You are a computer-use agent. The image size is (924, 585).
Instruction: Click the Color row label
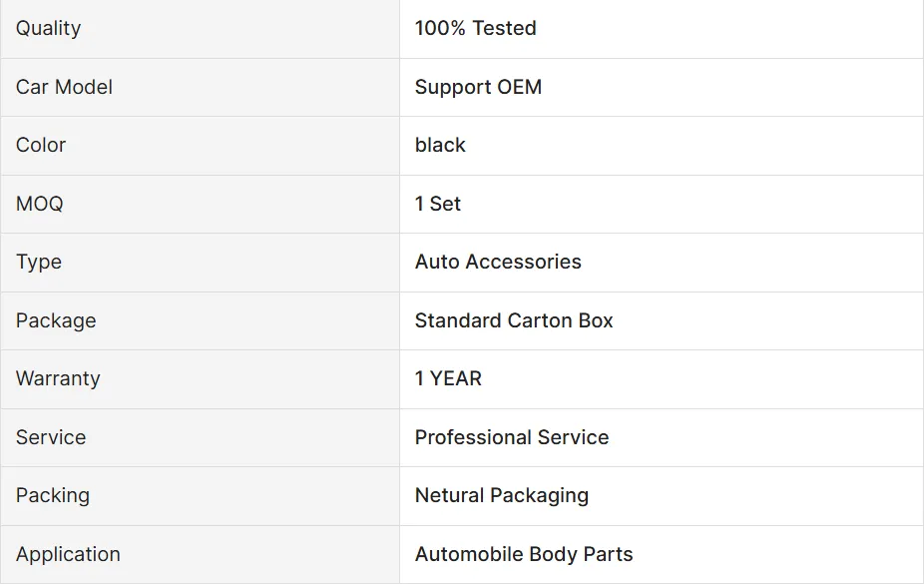(x=41, y=145)
